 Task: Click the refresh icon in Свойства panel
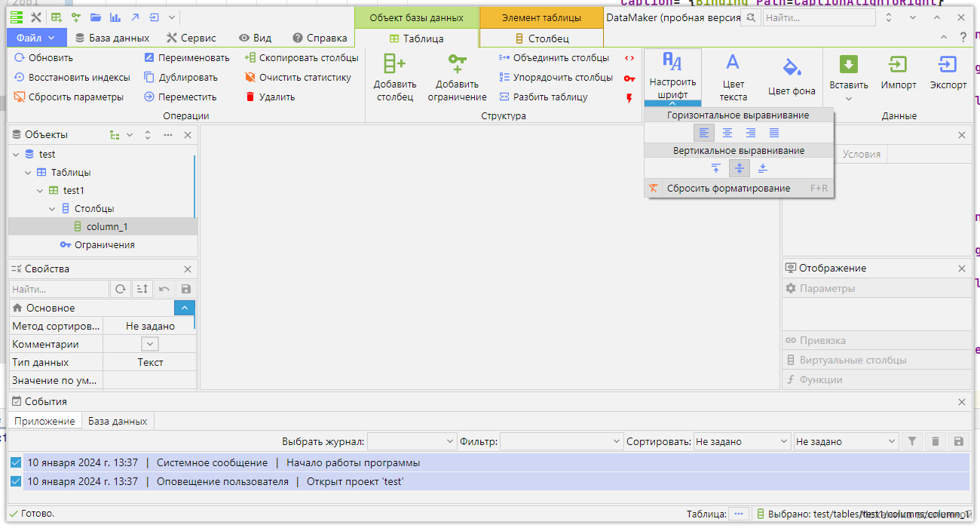(120, 289)
